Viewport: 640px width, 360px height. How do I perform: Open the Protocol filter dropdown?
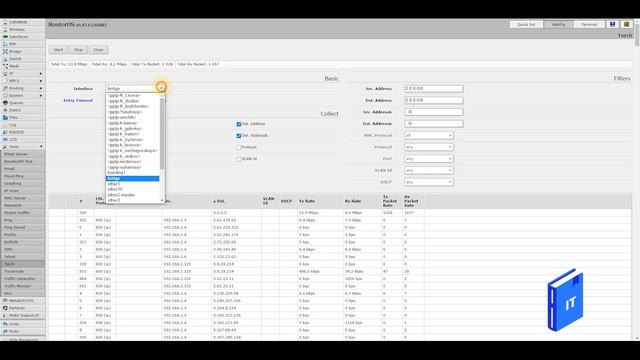[429, 147]
